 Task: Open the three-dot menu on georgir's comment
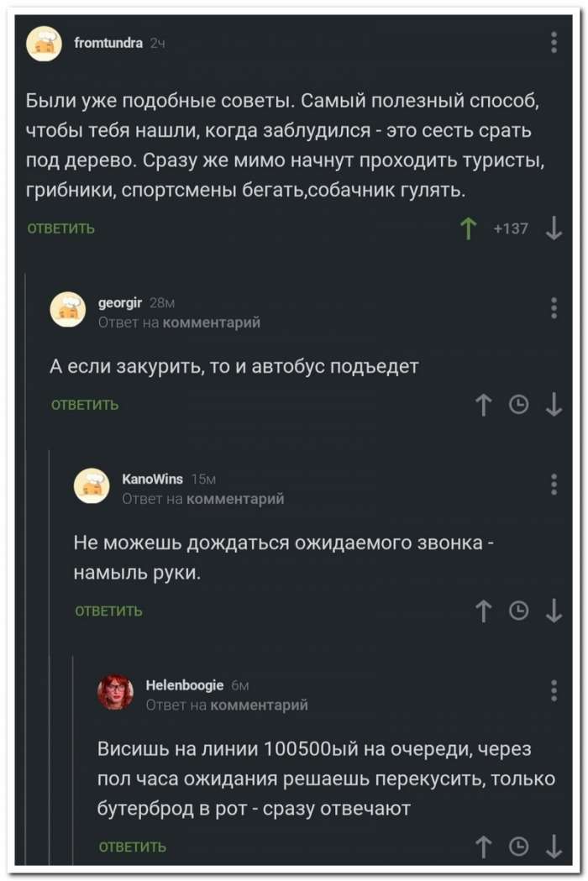click(x=554, y=308)
